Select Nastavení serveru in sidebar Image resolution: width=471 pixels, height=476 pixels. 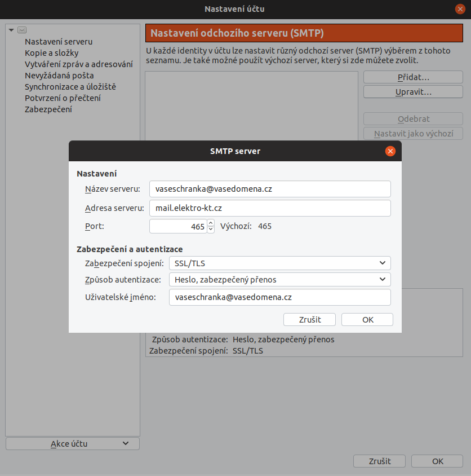pos(59,41)
